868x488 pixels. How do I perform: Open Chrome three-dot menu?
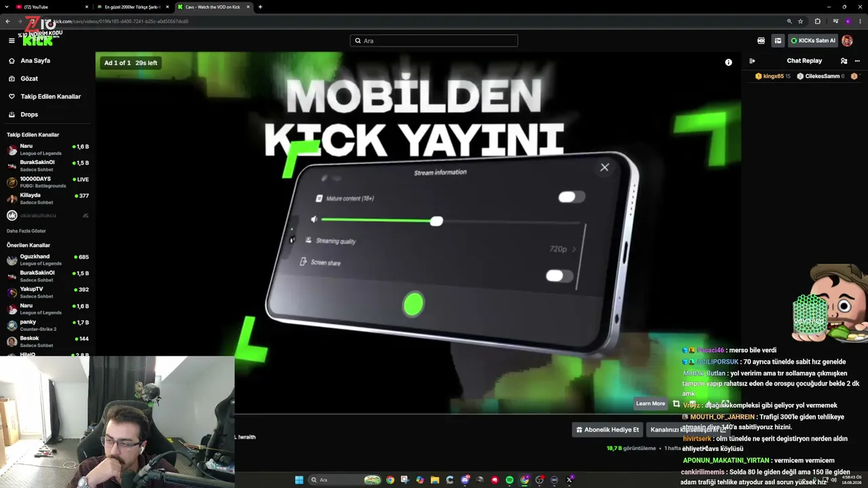(860, 21)
